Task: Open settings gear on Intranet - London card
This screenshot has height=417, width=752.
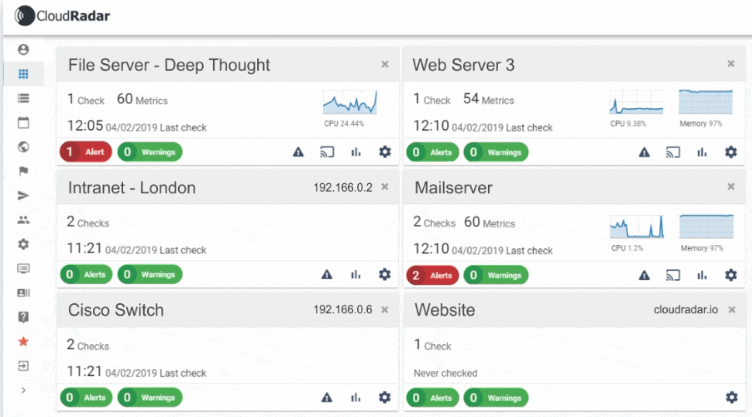Action: (x=385, y=274)
